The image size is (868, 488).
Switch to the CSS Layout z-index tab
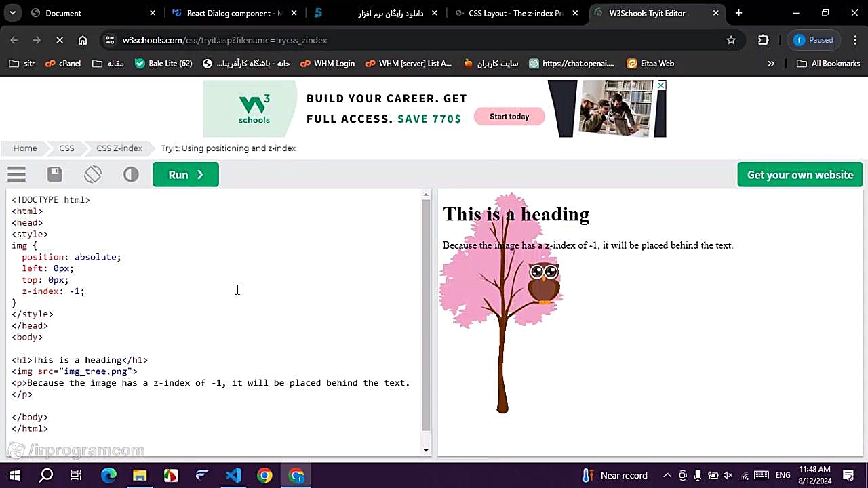(515, 13)
